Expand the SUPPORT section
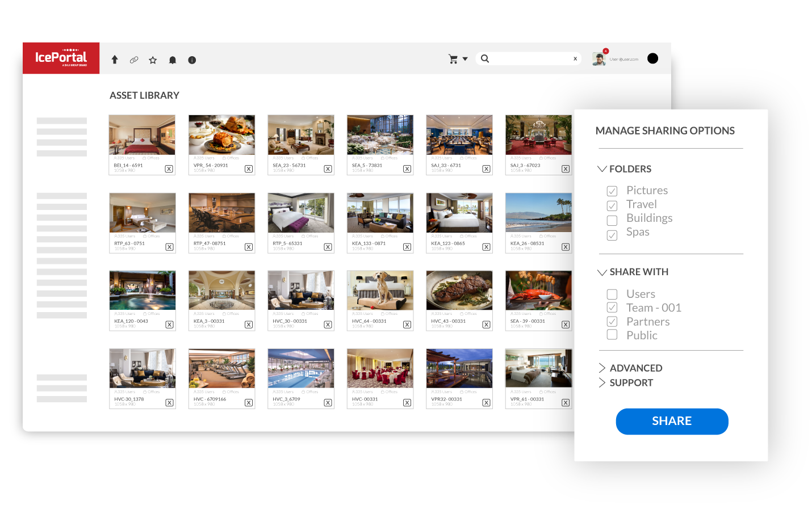 [602, 383]
